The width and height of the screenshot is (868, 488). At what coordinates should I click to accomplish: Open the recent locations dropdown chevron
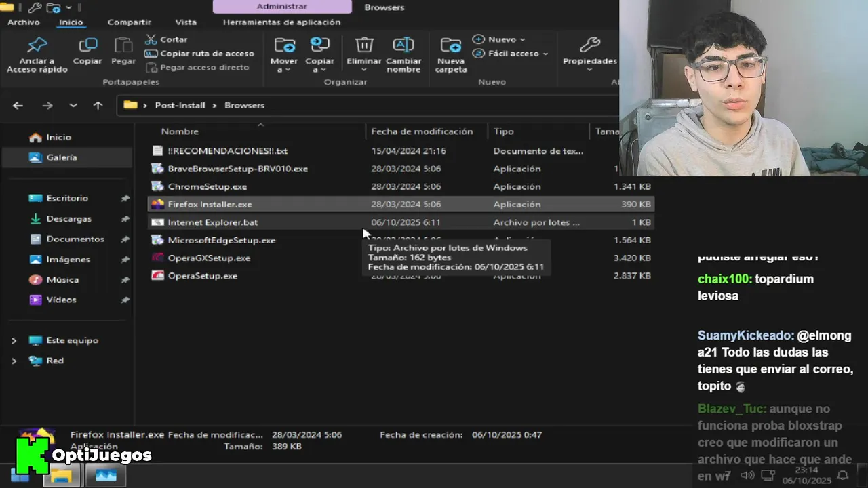(73, 105)
